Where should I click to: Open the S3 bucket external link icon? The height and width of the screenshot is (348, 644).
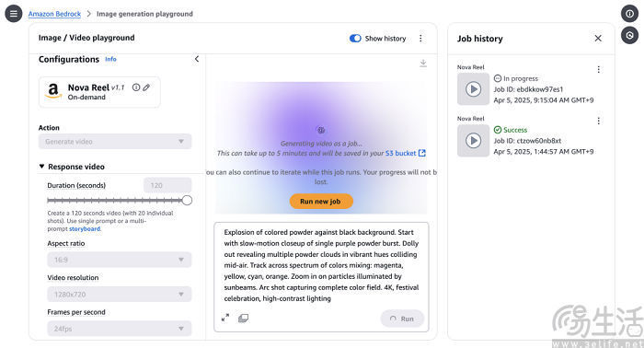click(421, 153)
